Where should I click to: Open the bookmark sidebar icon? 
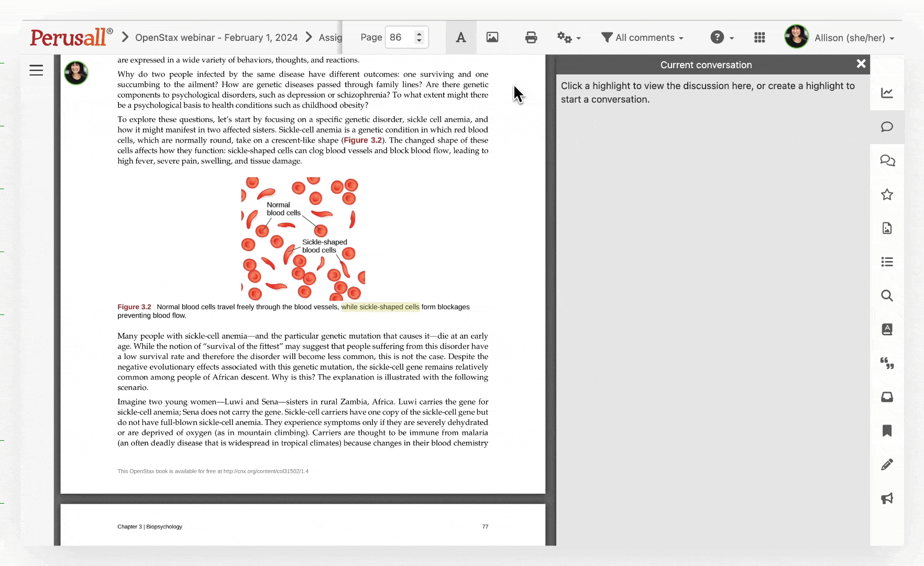tap(887, 431)
